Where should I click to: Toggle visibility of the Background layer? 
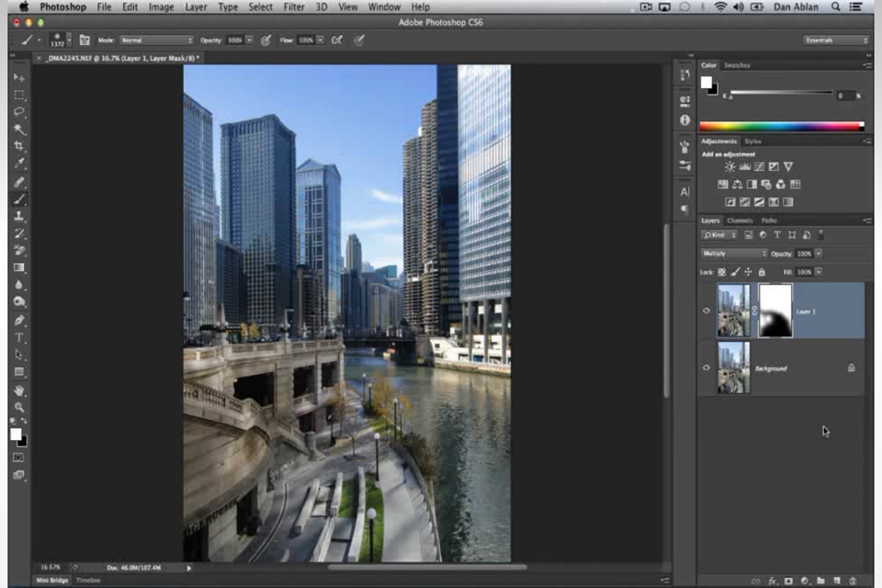pyautogui.click(x=707, y=367)
